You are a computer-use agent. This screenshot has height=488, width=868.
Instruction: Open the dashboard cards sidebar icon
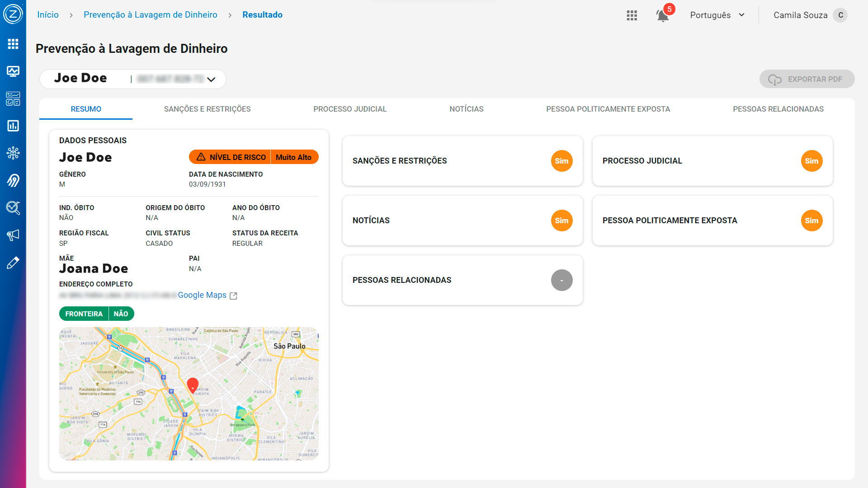coord(13,99)
